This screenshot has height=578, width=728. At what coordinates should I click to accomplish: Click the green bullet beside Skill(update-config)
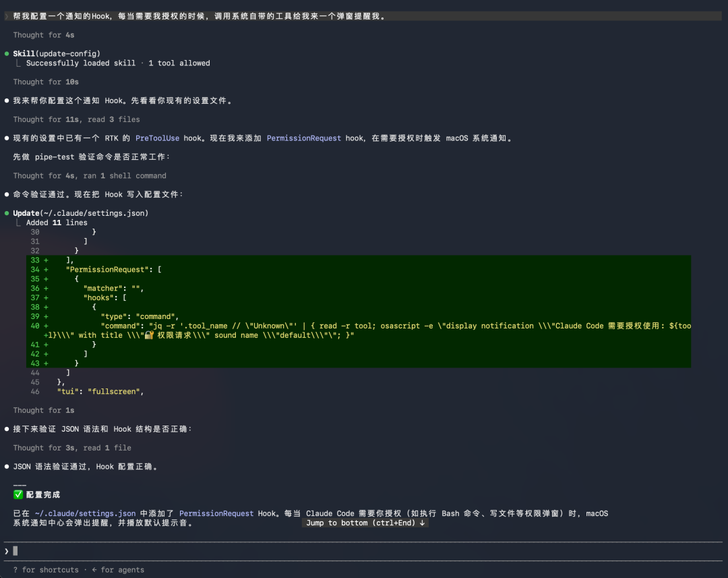tap(7, 53)
